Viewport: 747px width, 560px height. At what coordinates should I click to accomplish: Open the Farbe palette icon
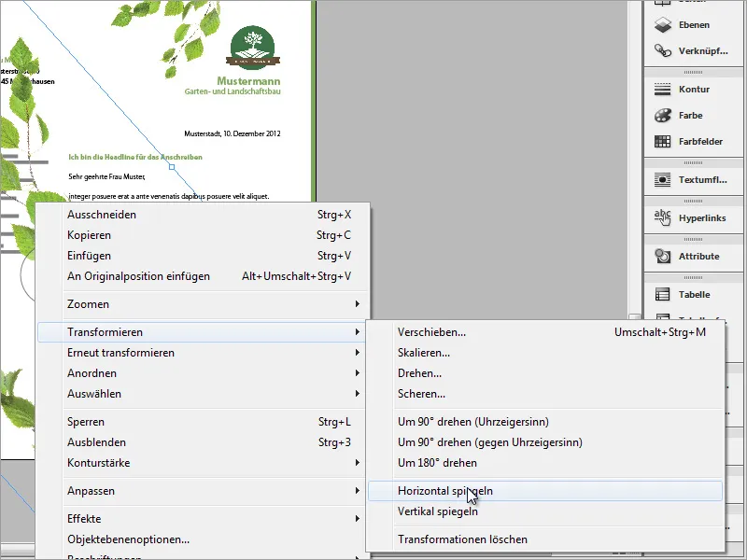click(x=663, y=115)
